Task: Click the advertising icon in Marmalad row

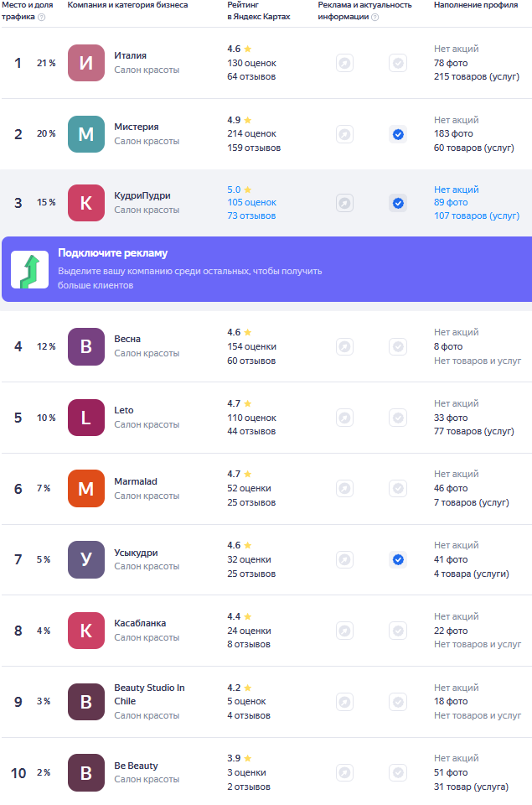Action: (344, 488)
